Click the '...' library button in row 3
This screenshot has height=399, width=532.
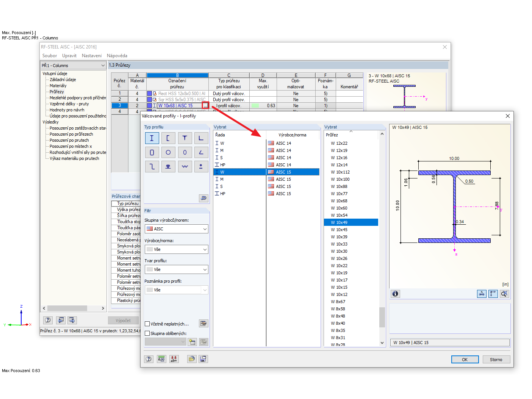(x=205, y=106)
